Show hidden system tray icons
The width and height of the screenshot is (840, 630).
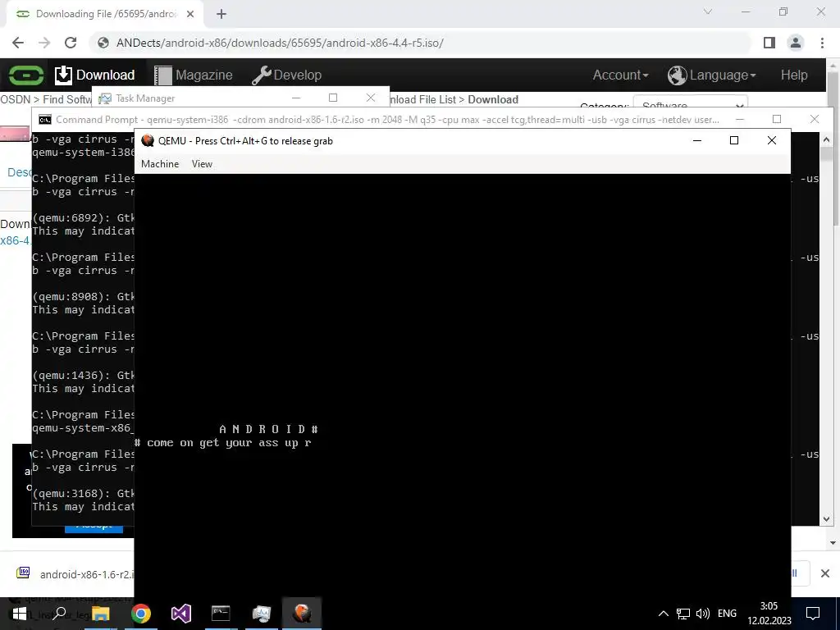pyautogui.click(x=663, y=614)
